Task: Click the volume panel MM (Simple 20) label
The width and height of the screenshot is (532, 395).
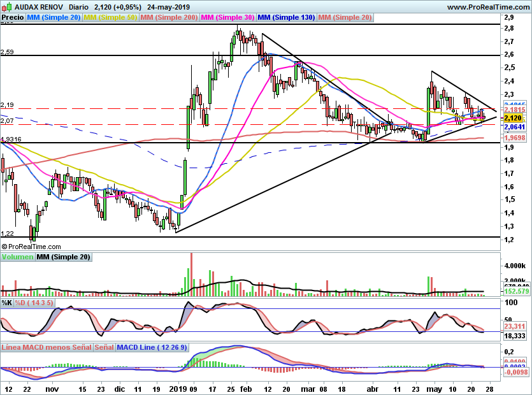Action: tap(64, 257)
